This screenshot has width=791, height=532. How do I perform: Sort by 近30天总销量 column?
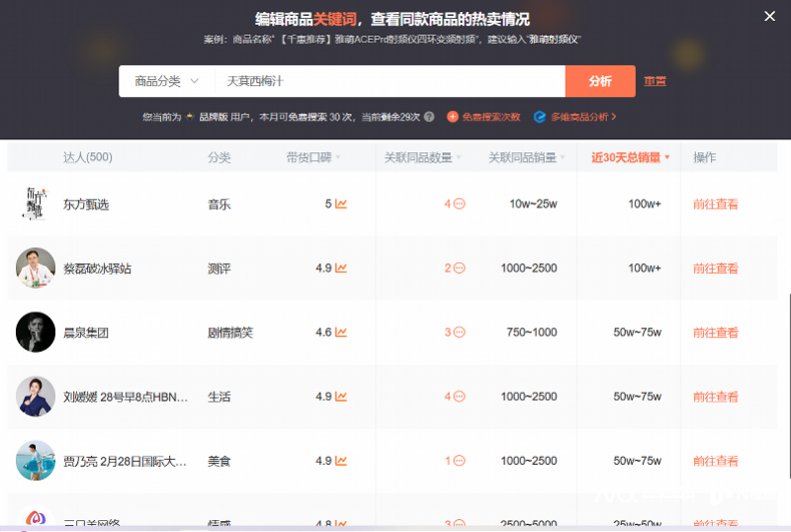(631, 157)
